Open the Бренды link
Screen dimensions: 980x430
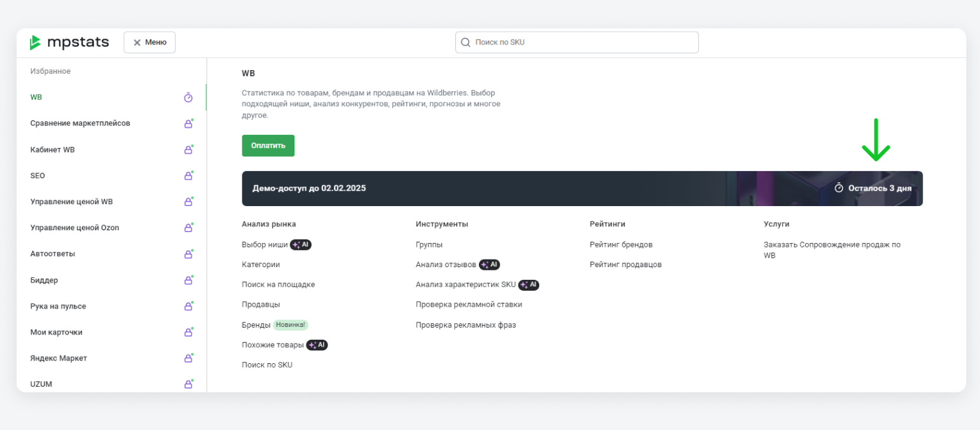coord(256,324)
